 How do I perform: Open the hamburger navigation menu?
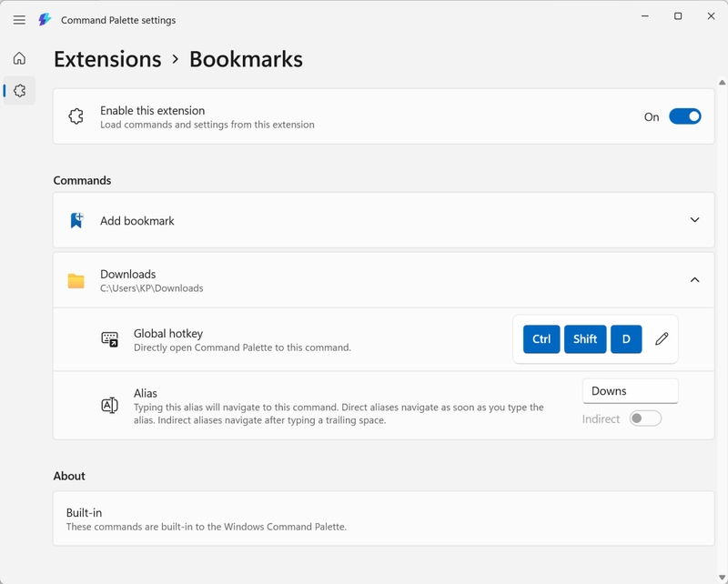[19, 20]
